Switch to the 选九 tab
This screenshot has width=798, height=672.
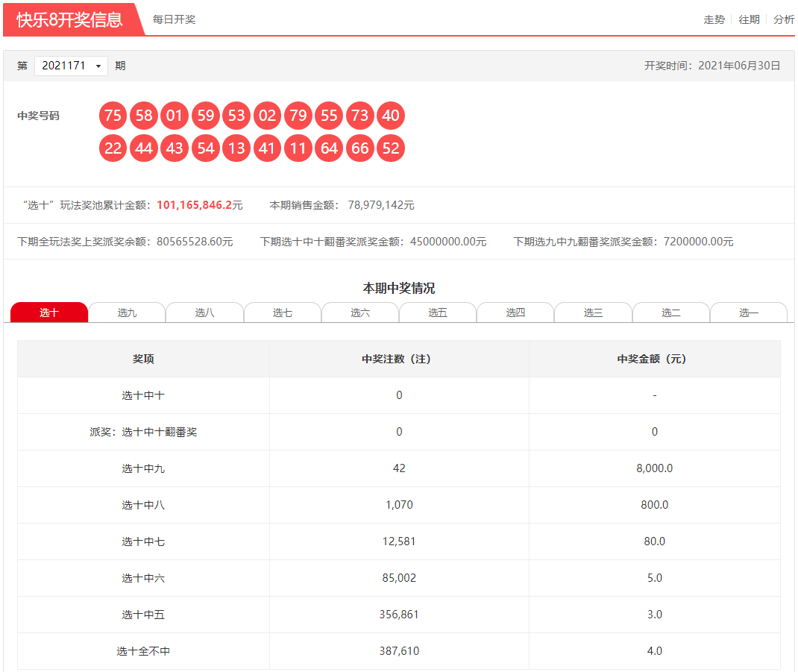coord(127,313)
